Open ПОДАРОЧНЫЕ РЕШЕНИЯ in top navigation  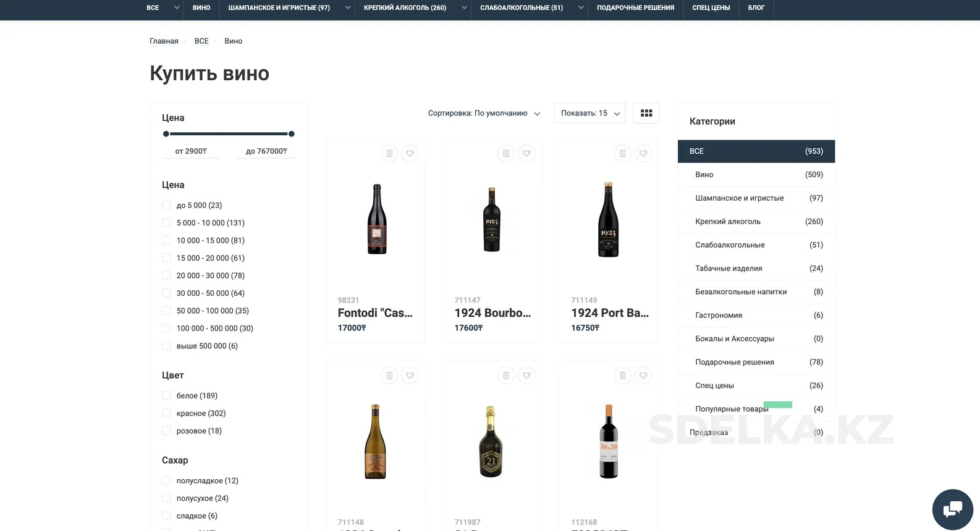[635, 8]
